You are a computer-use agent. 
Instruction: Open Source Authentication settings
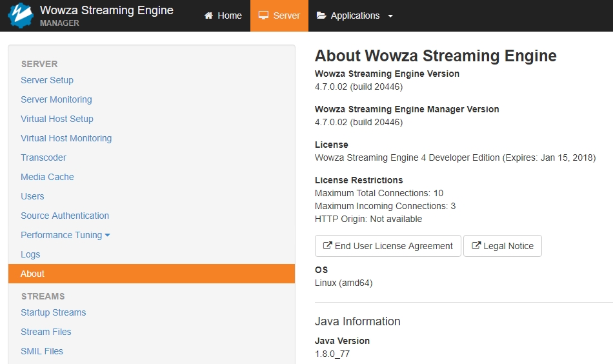pyautogui.click(x=65, y=216)
